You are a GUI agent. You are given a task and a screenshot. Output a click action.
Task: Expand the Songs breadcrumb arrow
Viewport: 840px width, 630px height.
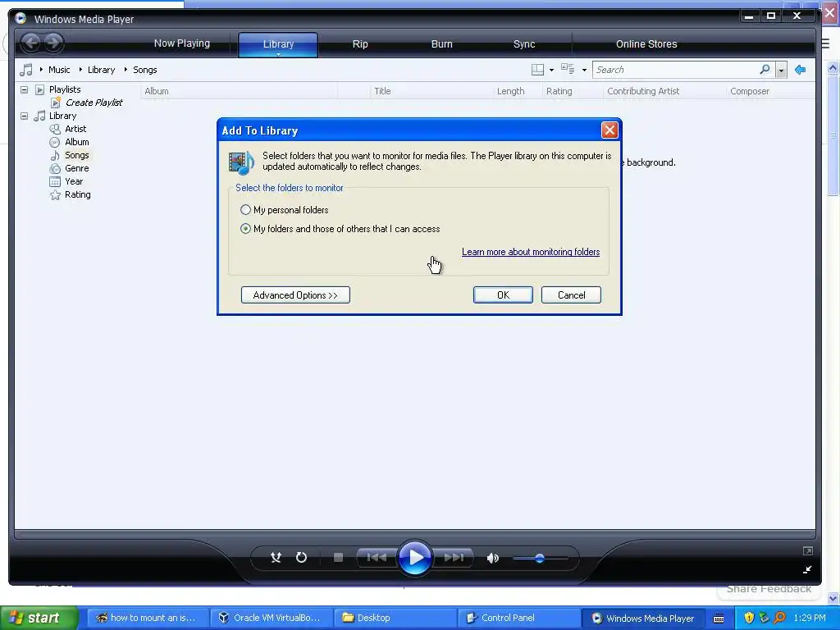click(126, 70)
